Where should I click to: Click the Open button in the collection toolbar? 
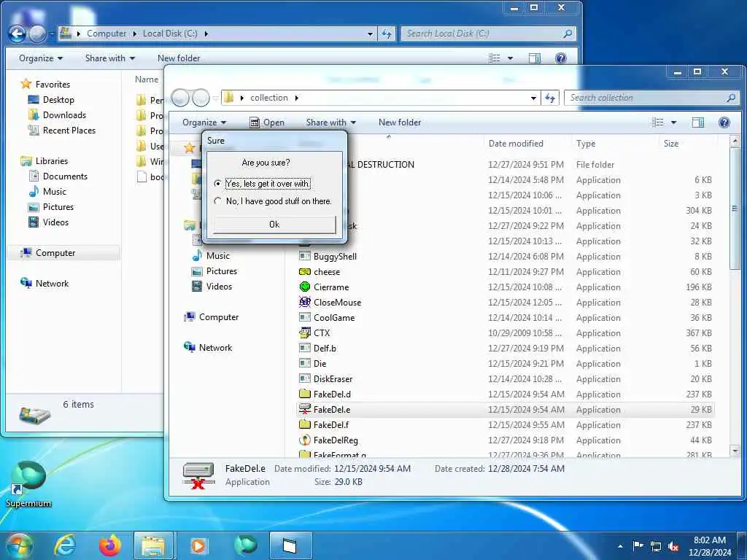(x=267, y=122)
